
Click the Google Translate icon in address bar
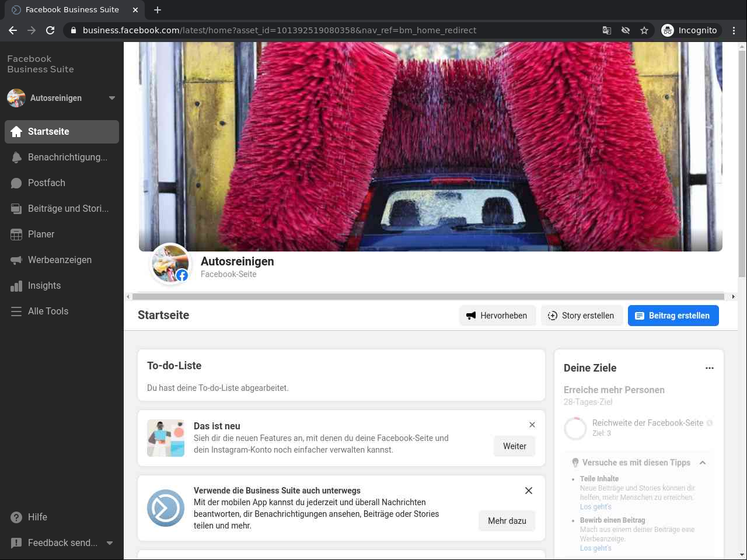tap(607, 30)
